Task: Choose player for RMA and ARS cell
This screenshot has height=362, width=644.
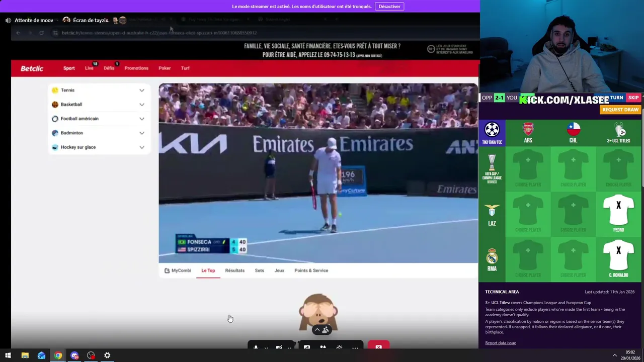Action: (528, 259)
